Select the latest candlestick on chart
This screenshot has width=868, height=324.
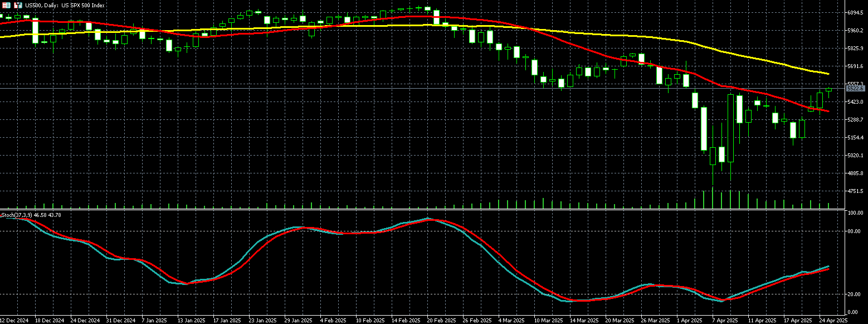828,89
